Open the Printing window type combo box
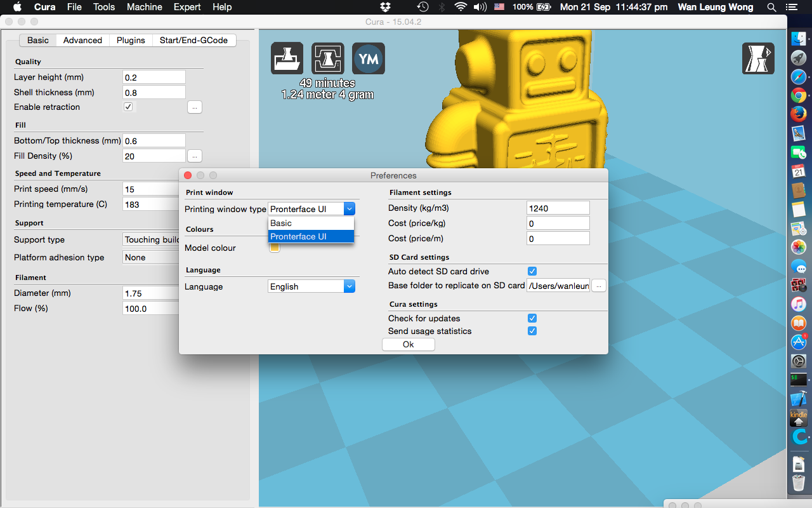The width and height of the screenshot is (812, 508). click(x=311, y=209)
